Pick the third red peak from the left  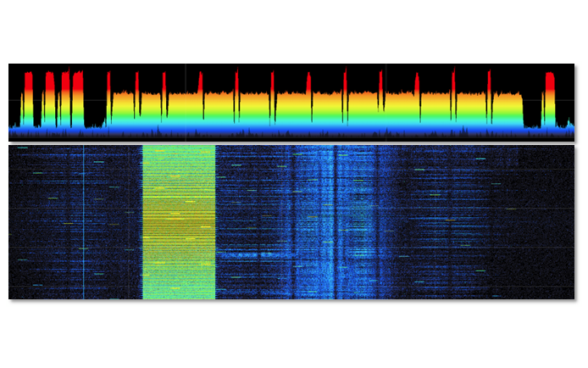click(x=65, y=81)
